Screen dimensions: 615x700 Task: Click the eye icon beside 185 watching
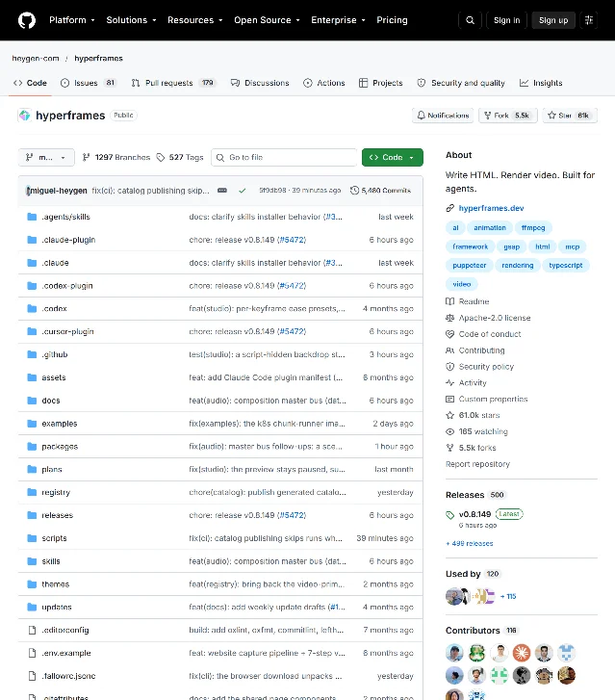click(449, 431)
